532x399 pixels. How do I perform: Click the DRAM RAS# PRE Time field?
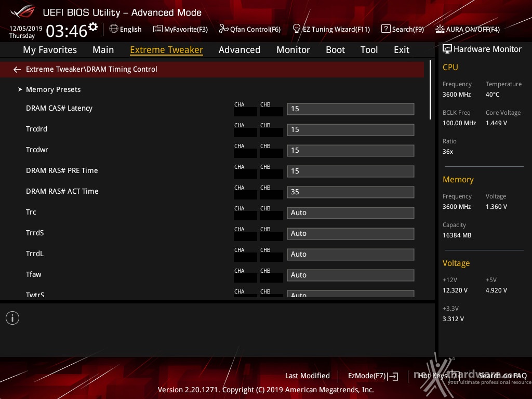pyautogui.click(x=351, y=171)
